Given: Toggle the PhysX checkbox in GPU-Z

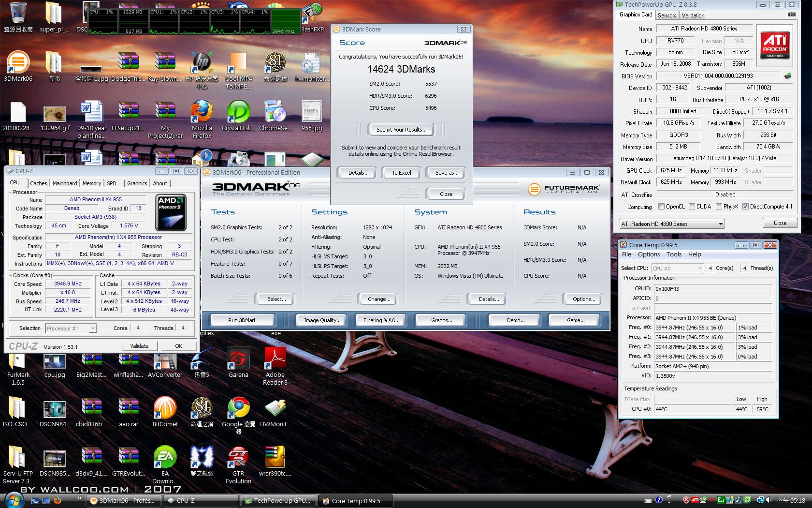Looking at the screenshot, I should point(719,207).
